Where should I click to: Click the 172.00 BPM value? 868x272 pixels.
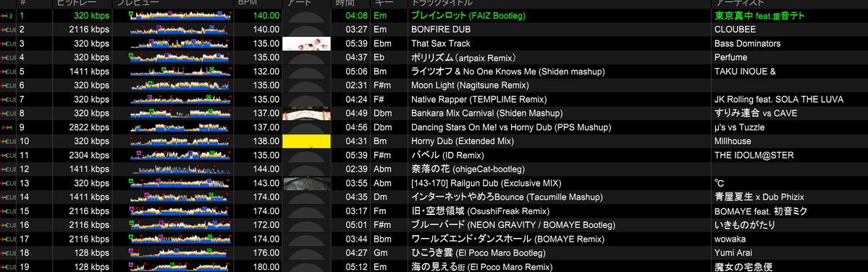[x=266, y=225]
